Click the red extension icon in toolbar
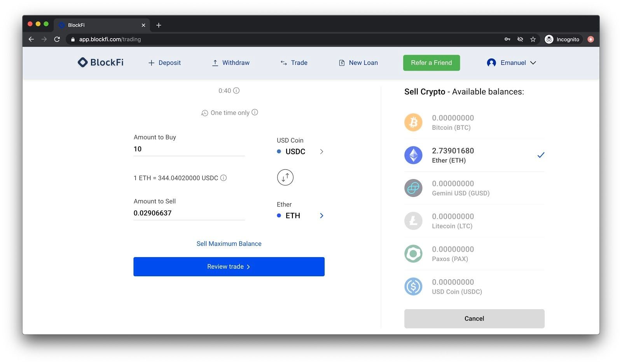 (591, 39)
